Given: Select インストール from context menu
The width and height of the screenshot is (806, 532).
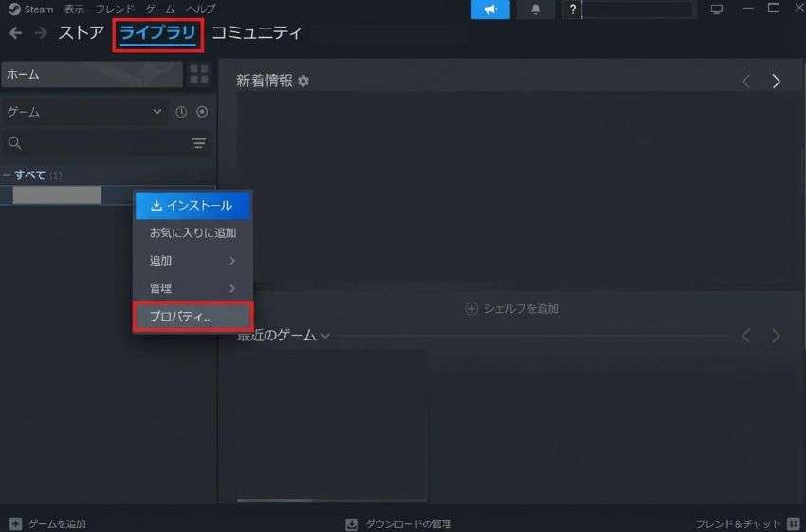Looking at the screenshot, I should pos(192,206).
